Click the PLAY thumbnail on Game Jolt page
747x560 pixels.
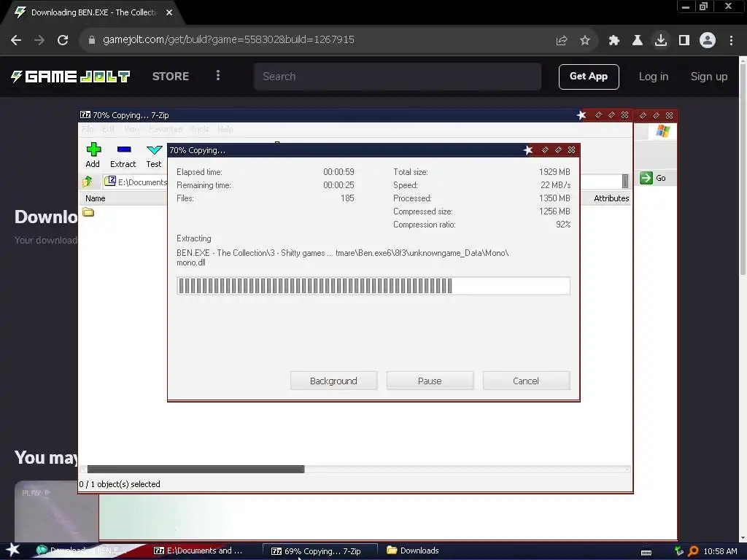point(56,511)
